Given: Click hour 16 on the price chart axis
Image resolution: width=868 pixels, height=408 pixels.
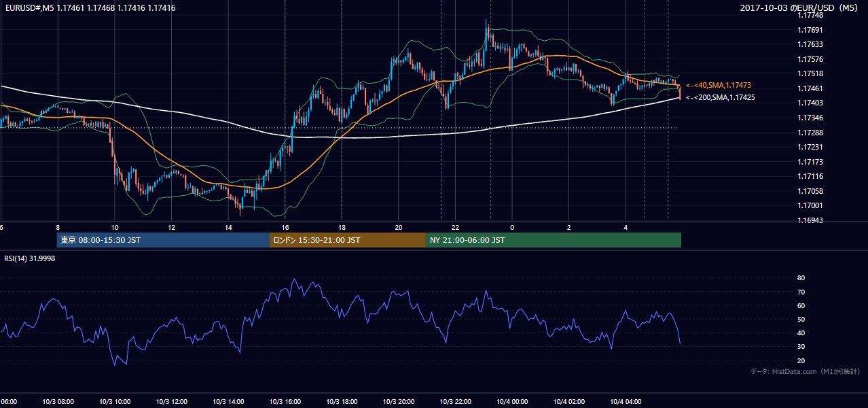Looking at the screenshot, I should 285,227.
